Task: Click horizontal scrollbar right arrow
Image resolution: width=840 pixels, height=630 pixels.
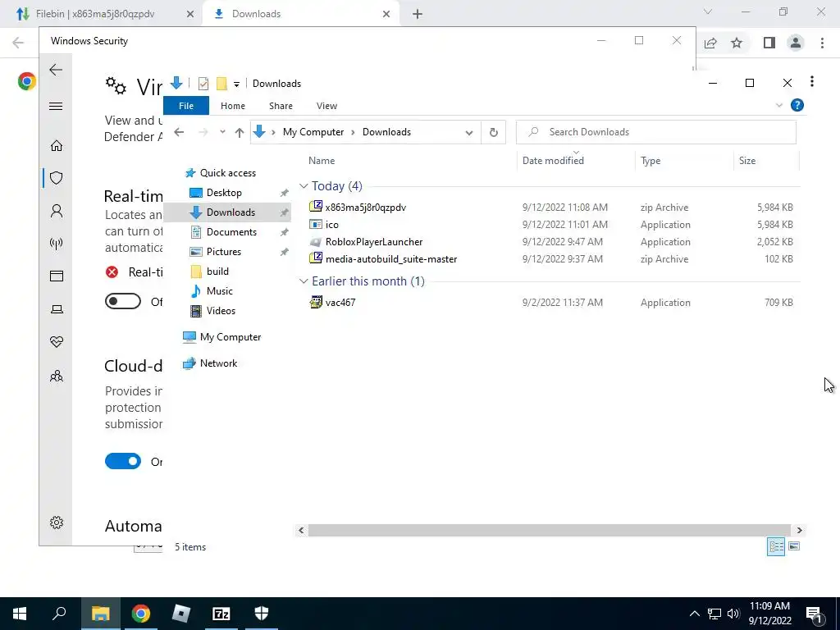Action: click(x=799, y=530)
